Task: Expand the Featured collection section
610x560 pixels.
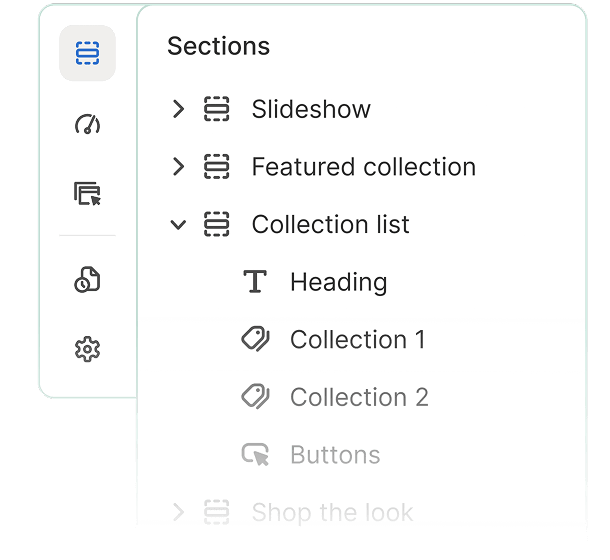Action: click(x=179, y=167)
